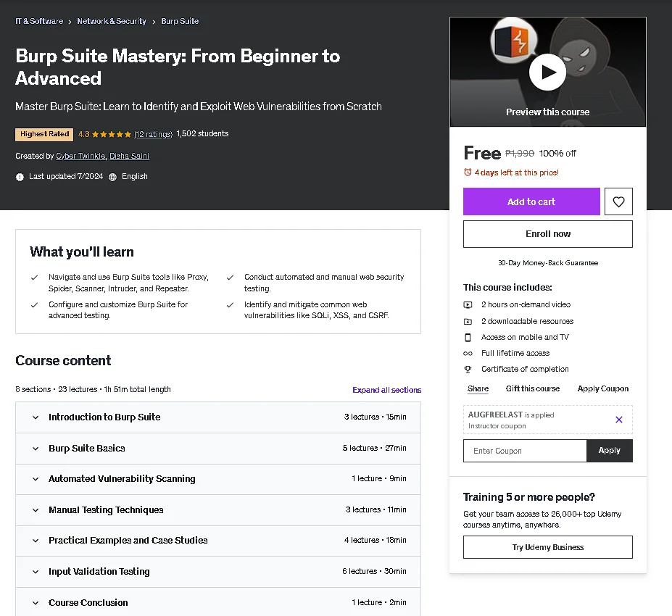672x616 pixels.
Task: Remove the AUGFREELAST coupon with X icon
Action: pyautogui.click(x=618, y=420)
